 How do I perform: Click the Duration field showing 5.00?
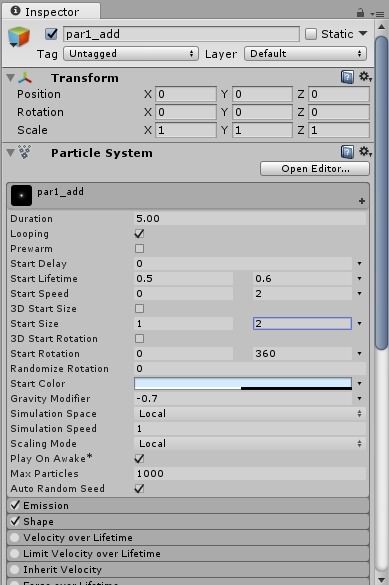(x=250, y=219)
